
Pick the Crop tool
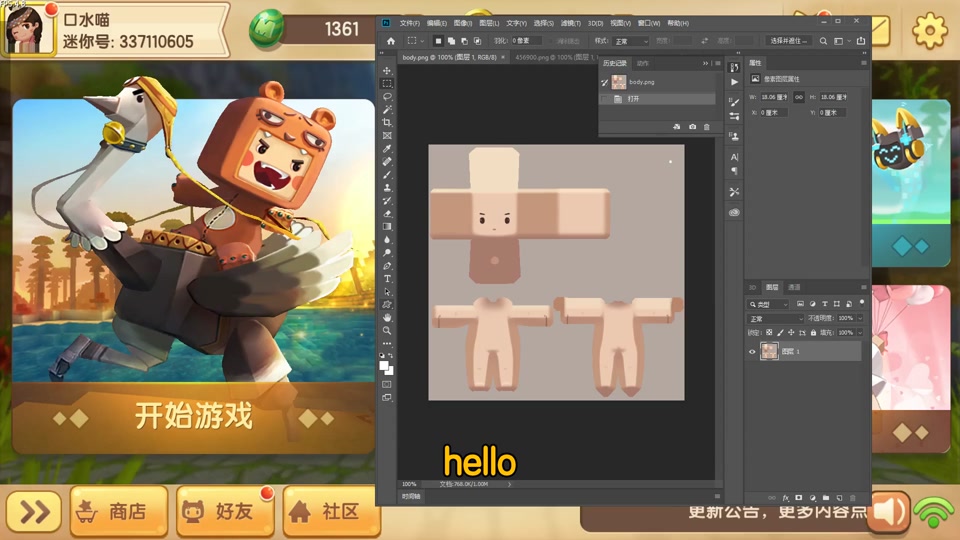click(x=387, y=123)
